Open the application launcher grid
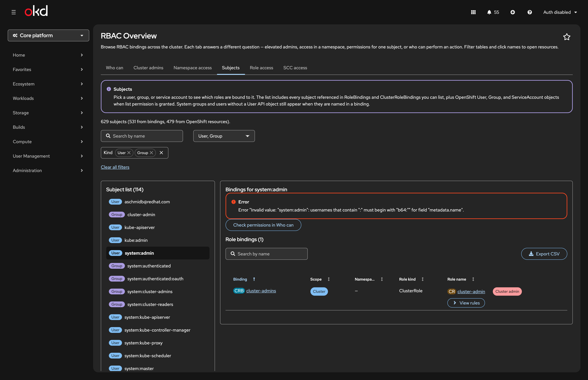 click(x=473, y=12)
